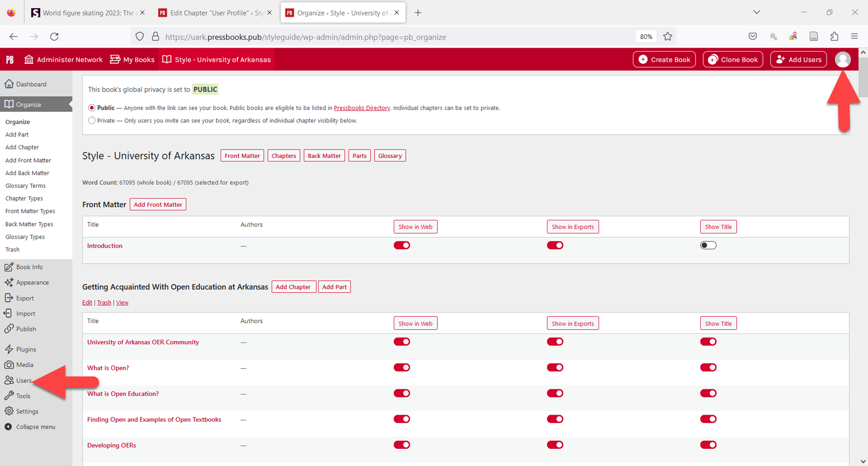
Task: Click the site security padlock icon
Action: click(x=155, y=36)
